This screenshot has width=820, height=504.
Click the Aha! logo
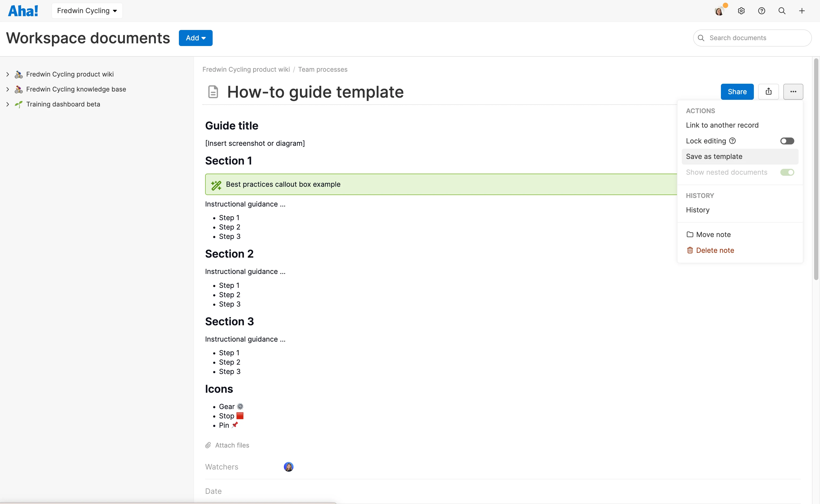23,10
